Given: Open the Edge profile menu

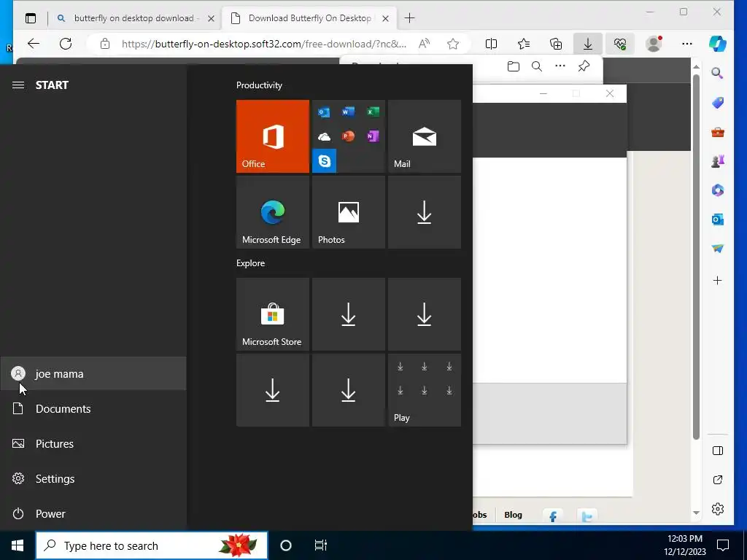Looking at the screenshot, I should pos(654,44).
